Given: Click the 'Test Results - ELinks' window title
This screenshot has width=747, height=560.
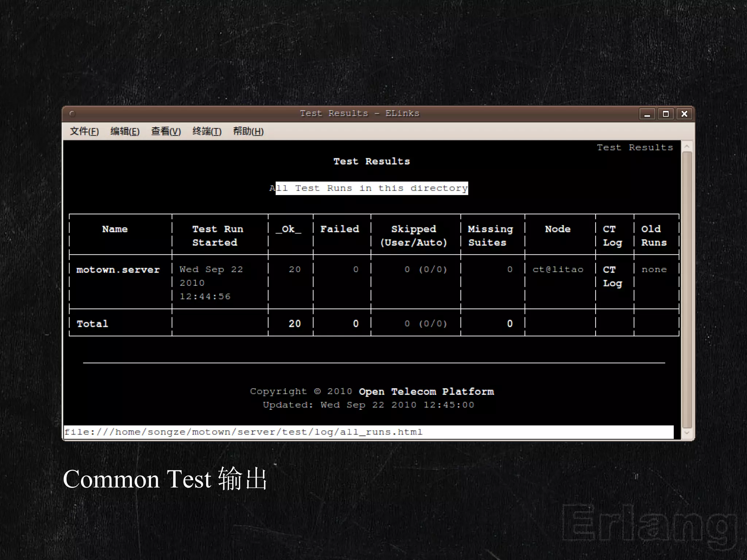Looking at the screenshot, I should pos(360,113).
